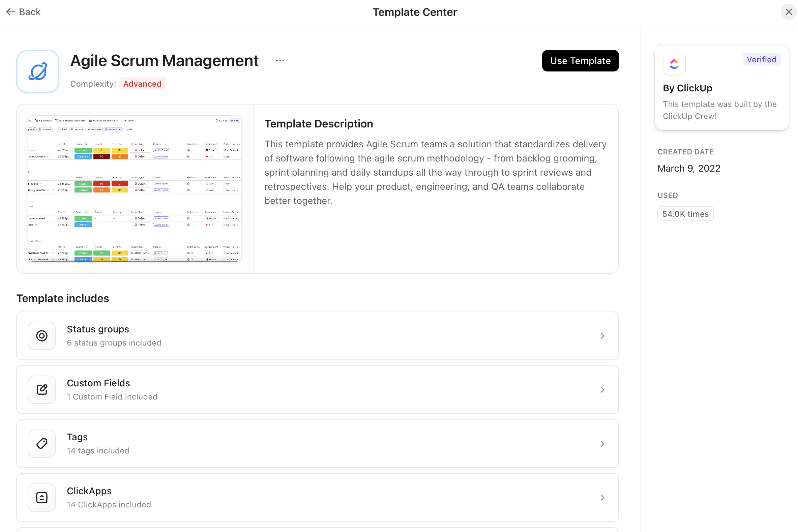The width and height of the screenshot is (797, 532).
Task: Click the Tags label icon
Action: tap(41, 443)
